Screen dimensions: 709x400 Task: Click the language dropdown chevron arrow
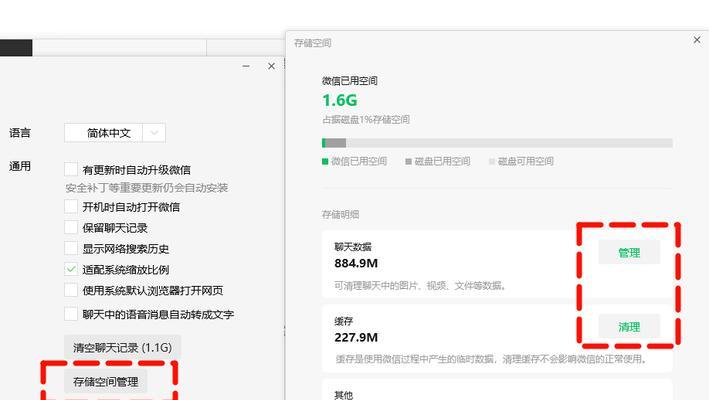pyautogui.click(x=154, y=133)
